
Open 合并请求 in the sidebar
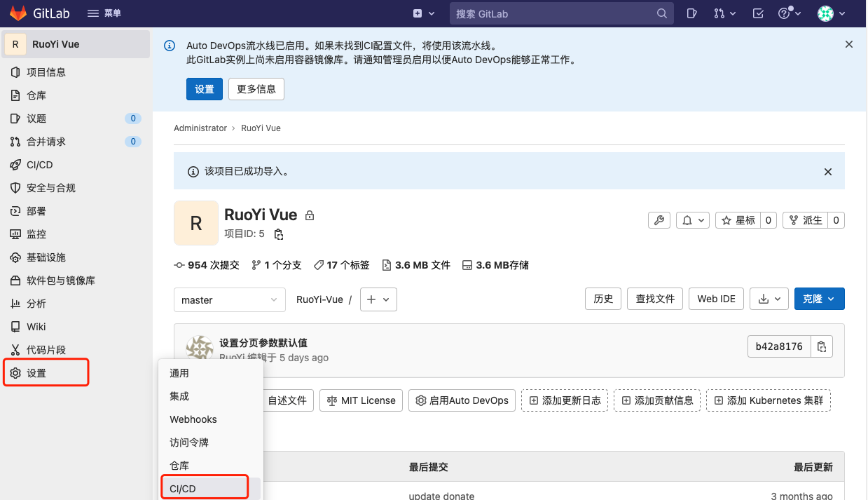[76, 142]
